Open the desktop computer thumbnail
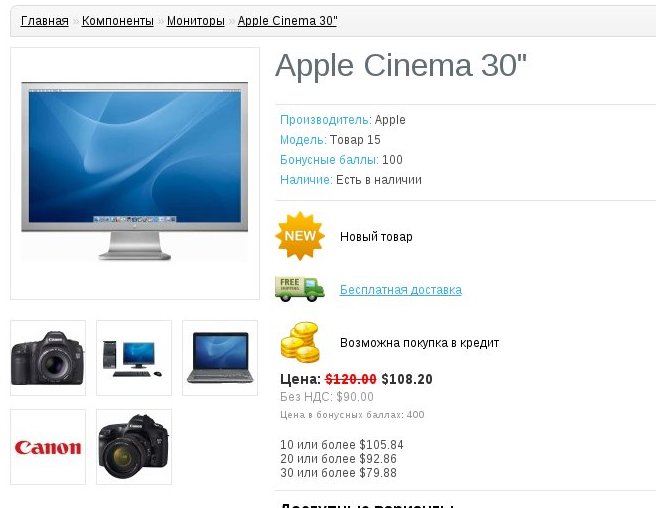 point(134,358)
